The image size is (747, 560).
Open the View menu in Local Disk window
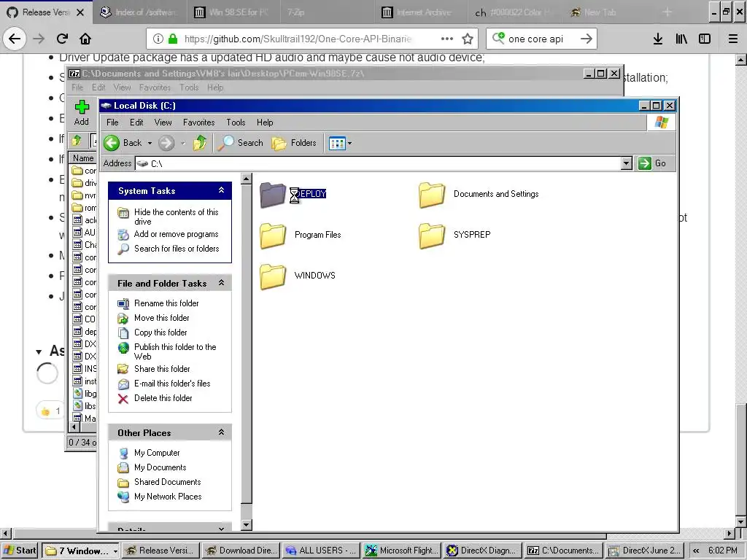pos(163,122)
